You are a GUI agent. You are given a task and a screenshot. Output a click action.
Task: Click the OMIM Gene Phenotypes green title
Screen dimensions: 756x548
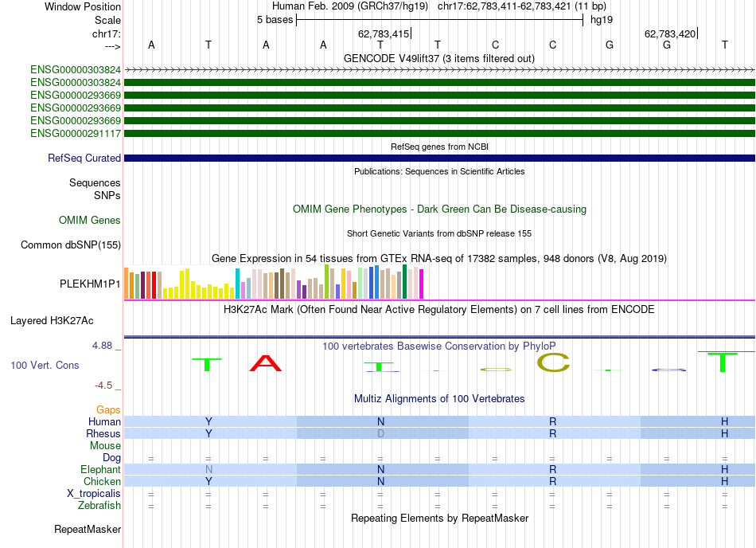pos(440,209)
